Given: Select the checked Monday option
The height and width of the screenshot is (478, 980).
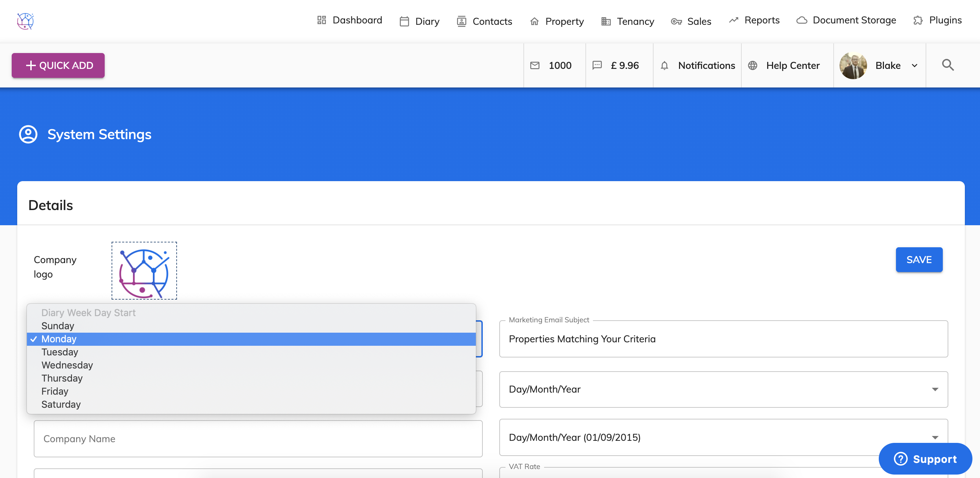Looking at the screenshot, I should 59,339.
